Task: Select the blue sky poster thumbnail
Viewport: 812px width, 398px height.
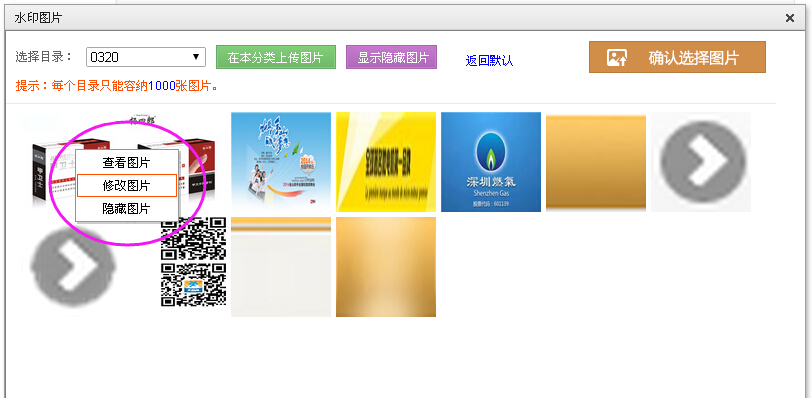Action: pos(281,162)
